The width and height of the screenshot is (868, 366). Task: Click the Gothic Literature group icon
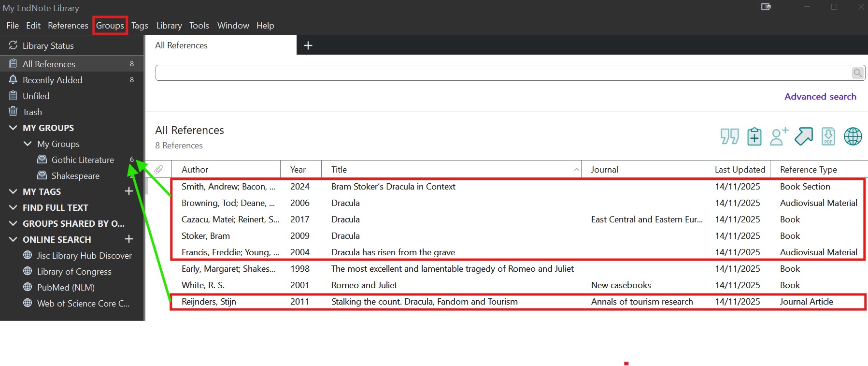[43, 160]
